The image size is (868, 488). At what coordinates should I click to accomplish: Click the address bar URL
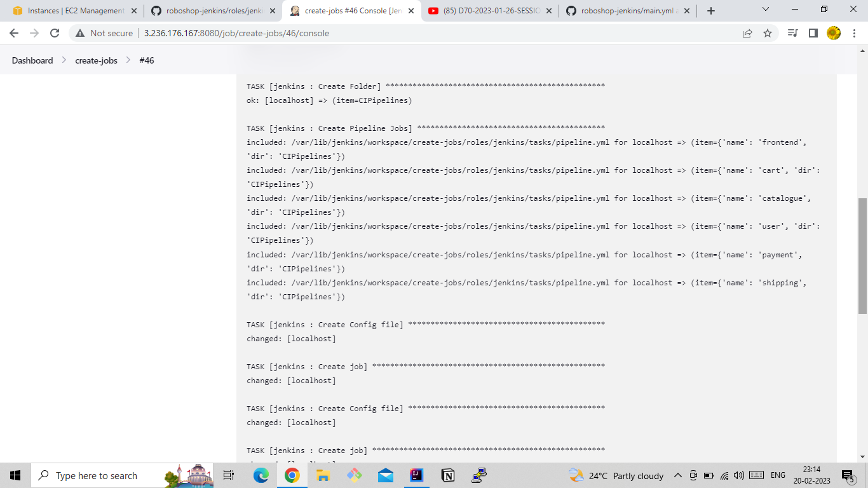coord(236,33)
